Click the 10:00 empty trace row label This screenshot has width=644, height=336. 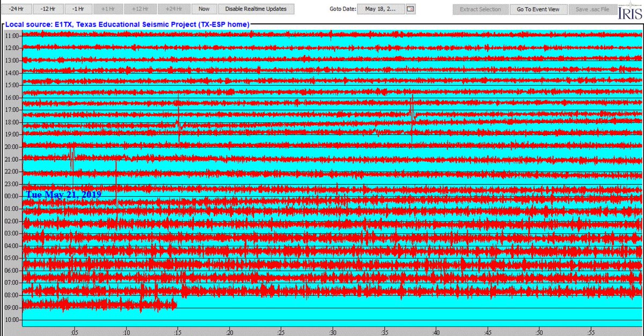tap(12, 320)
